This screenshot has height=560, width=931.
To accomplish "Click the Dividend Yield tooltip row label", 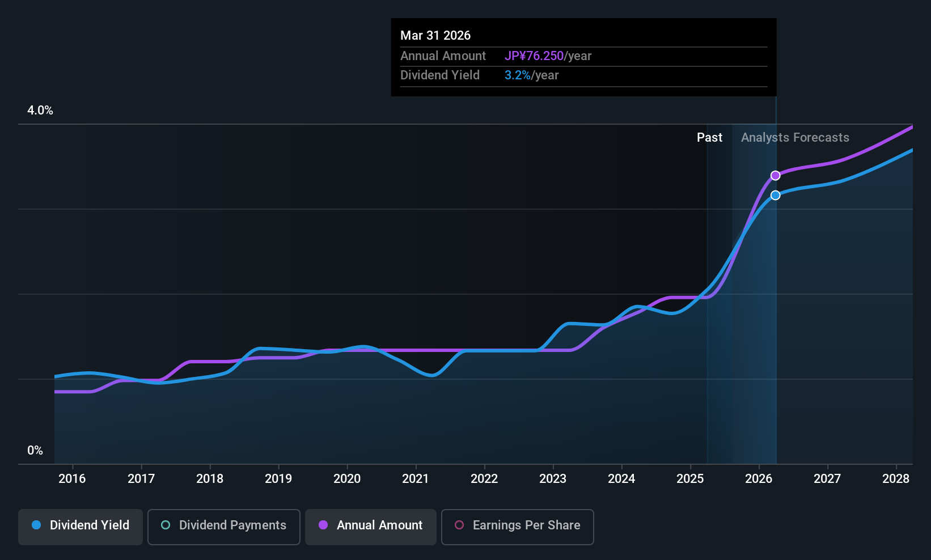I will click(440, 75).
